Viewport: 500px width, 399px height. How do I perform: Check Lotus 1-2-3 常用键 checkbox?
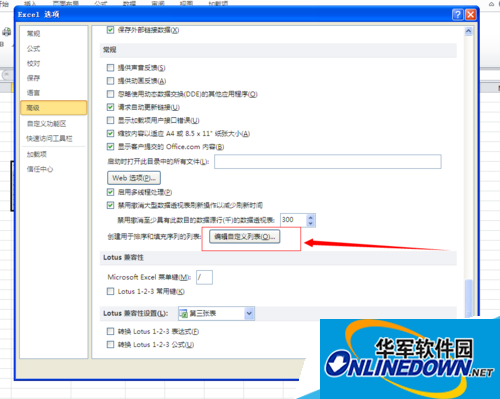(x=110, y=291)
